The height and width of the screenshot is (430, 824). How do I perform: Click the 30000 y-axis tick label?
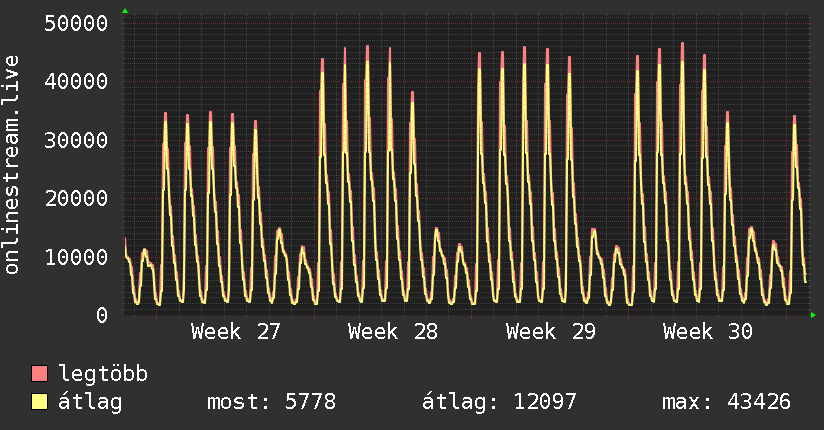(x=76, y=140)
